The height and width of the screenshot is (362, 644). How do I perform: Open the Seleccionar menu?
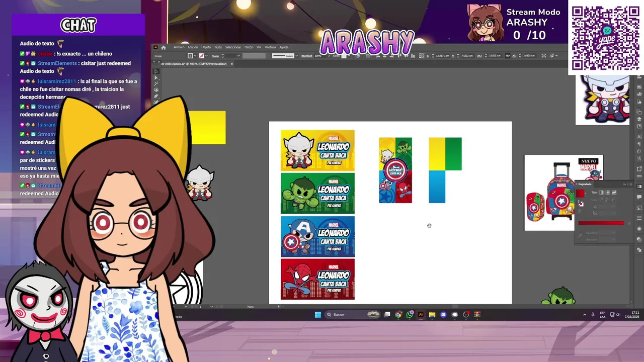[233, 47]
